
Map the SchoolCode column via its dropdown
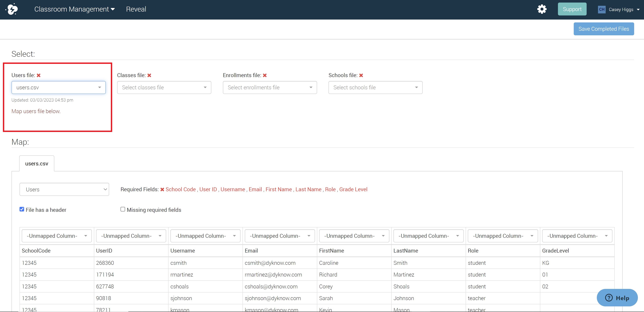57,236
